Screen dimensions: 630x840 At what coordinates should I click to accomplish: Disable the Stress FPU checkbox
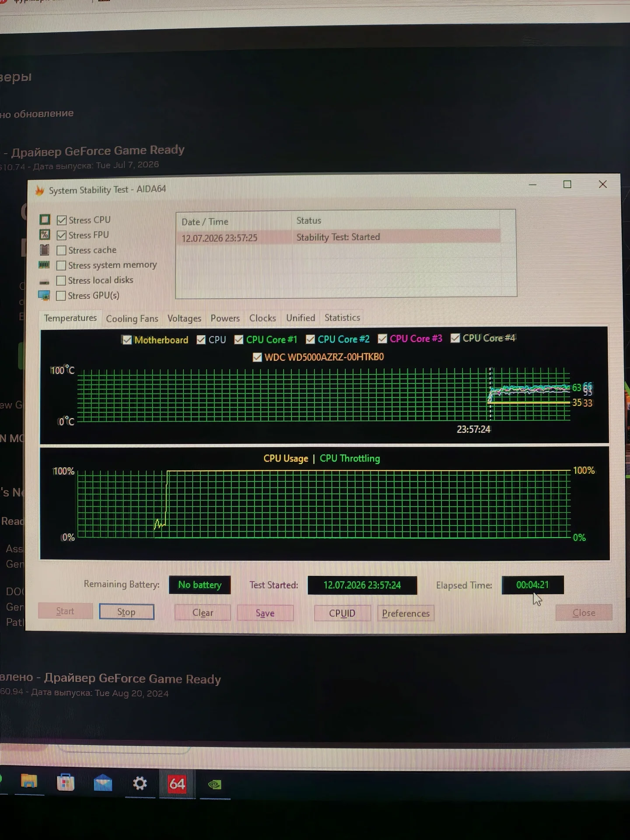pyautogui.click(x=62, y=235)
